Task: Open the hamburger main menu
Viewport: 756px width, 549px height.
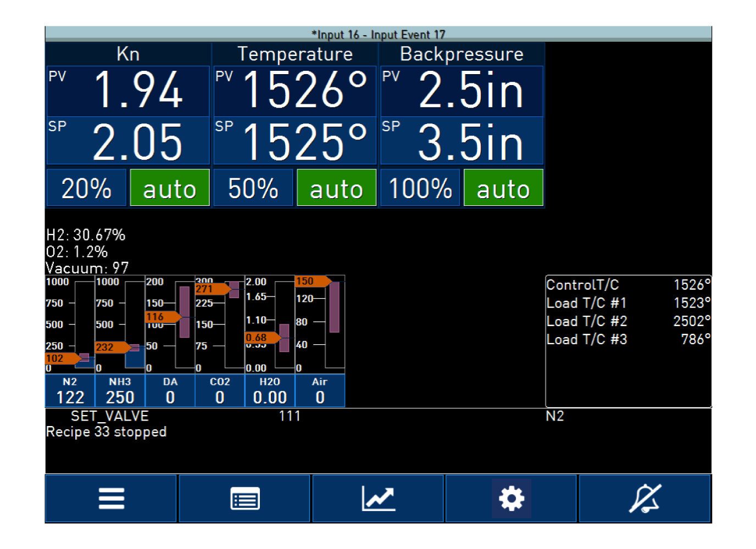Action: [x=111, y=498]
